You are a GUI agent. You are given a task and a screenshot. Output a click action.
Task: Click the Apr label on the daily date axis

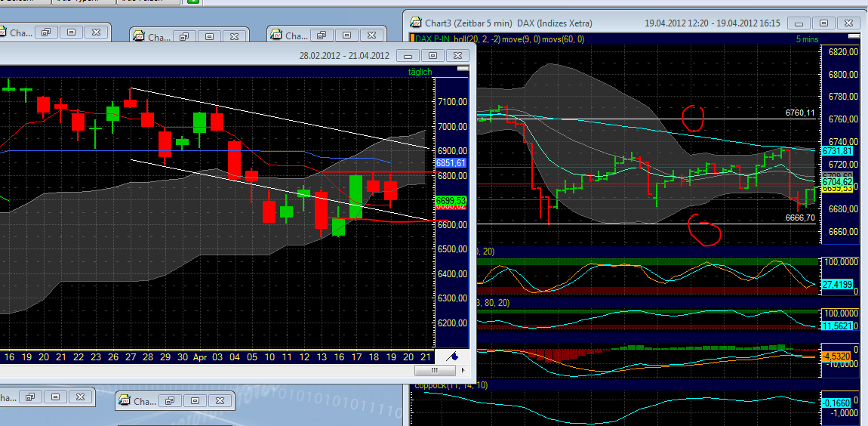pos(200,358)
